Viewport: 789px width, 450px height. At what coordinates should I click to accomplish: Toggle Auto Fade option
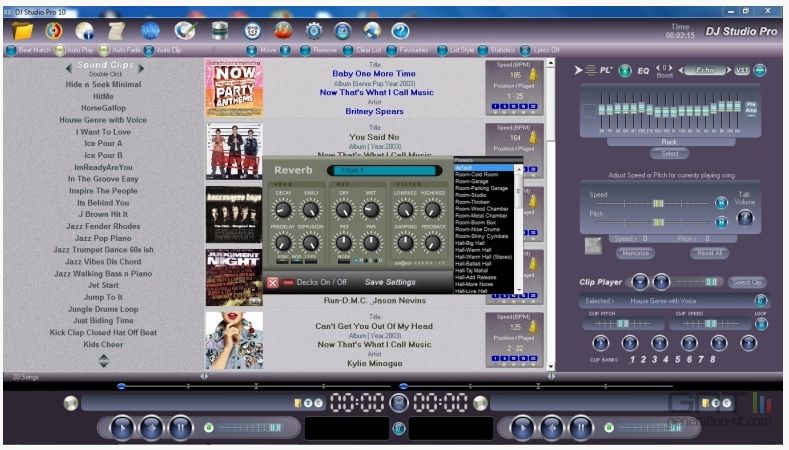coord(104,50)
